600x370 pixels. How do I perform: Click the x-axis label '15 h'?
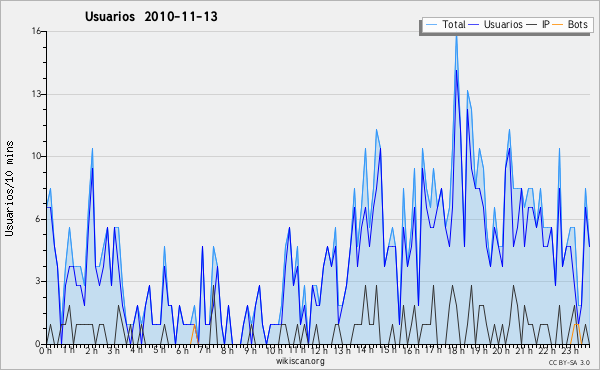[x=388, y=350]
